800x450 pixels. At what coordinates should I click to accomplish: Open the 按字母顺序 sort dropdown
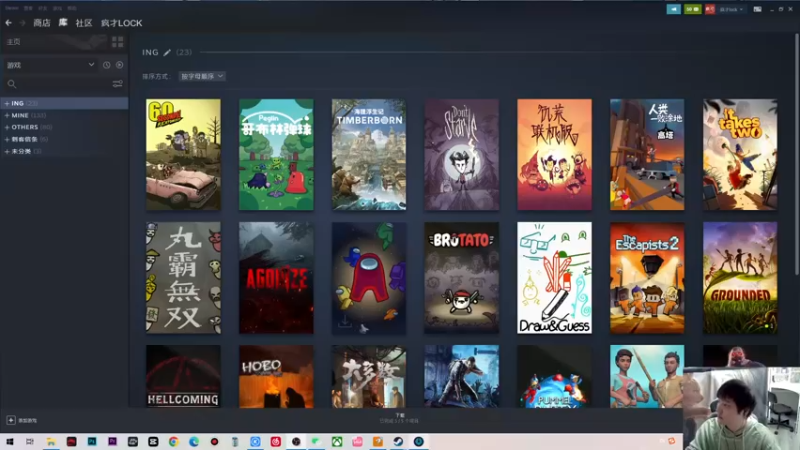(202, 76)
